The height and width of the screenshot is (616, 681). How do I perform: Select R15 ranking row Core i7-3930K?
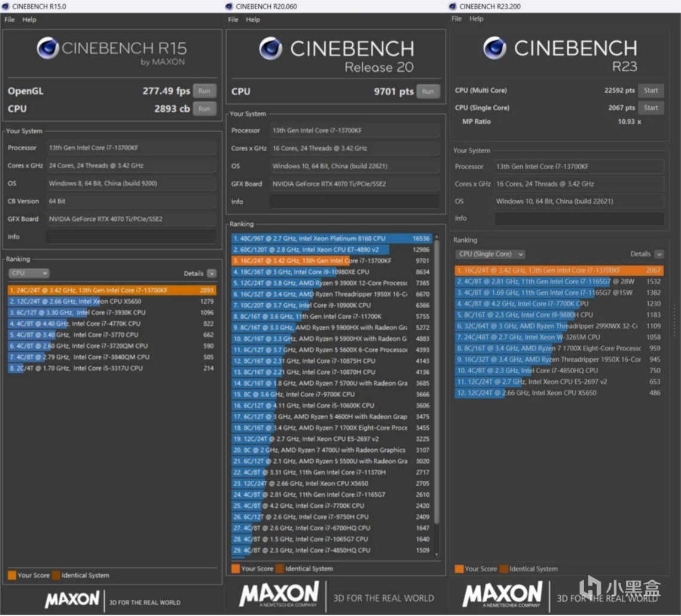point(112,313)
